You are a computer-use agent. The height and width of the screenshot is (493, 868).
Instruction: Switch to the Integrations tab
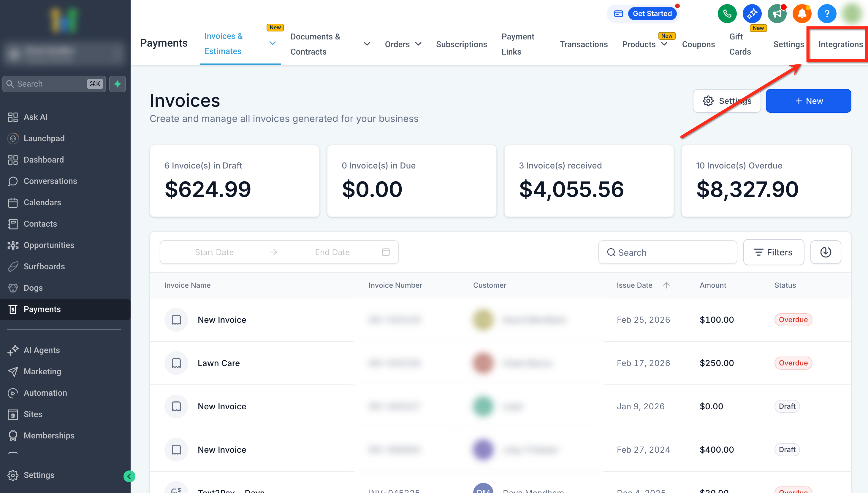(x=840, y=44)
